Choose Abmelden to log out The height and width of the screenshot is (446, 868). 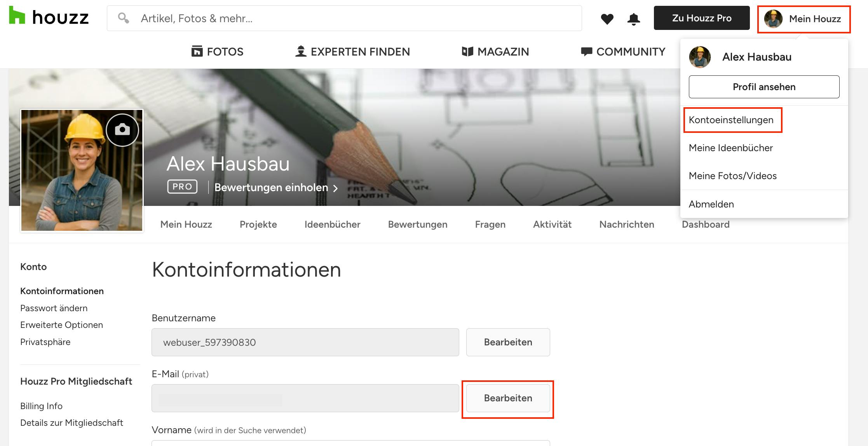click(x=711, y=204)
